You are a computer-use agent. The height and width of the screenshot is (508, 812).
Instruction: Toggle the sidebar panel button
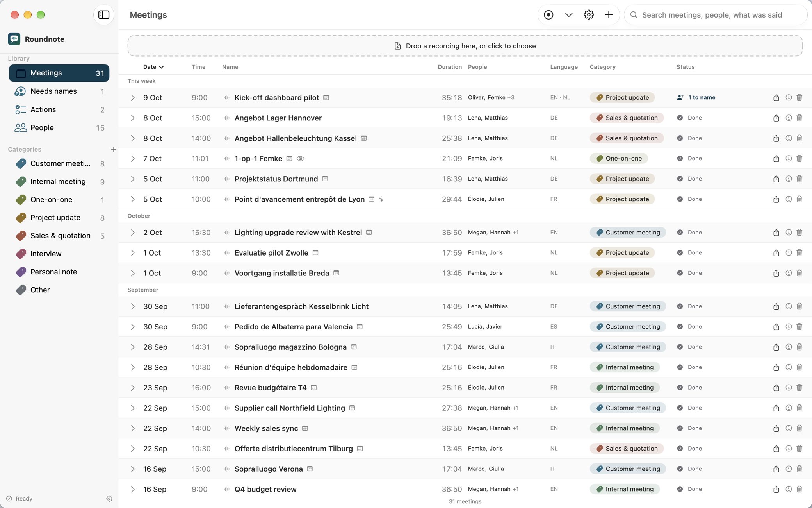pyautogui.click(x=104, y=15)
